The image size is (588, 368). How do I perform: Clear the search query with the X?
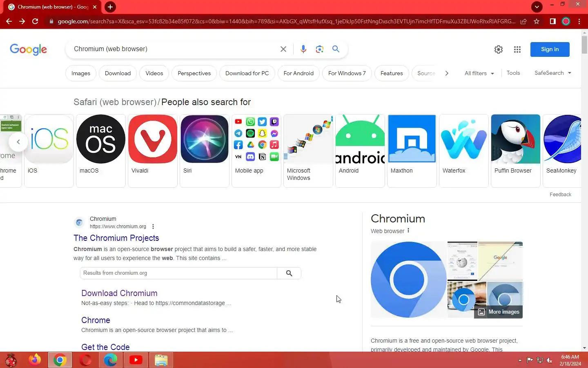click(283, 49)
